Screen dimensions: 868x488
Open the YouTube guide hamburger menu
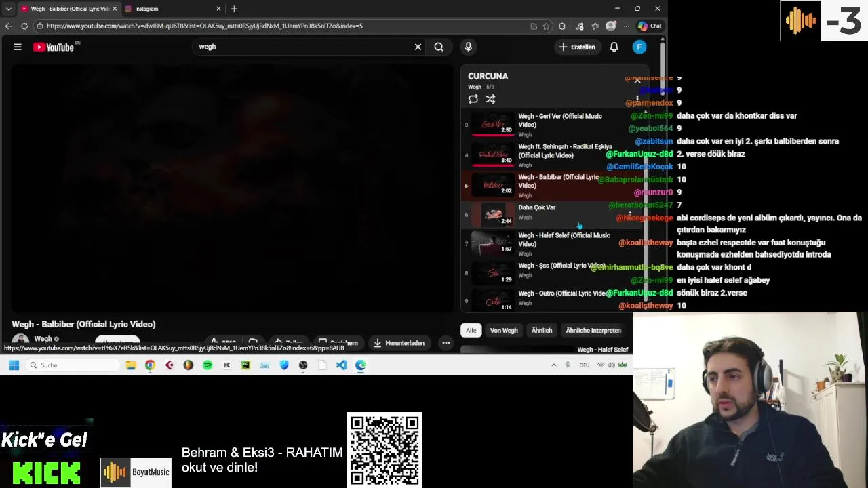point(18,47)
